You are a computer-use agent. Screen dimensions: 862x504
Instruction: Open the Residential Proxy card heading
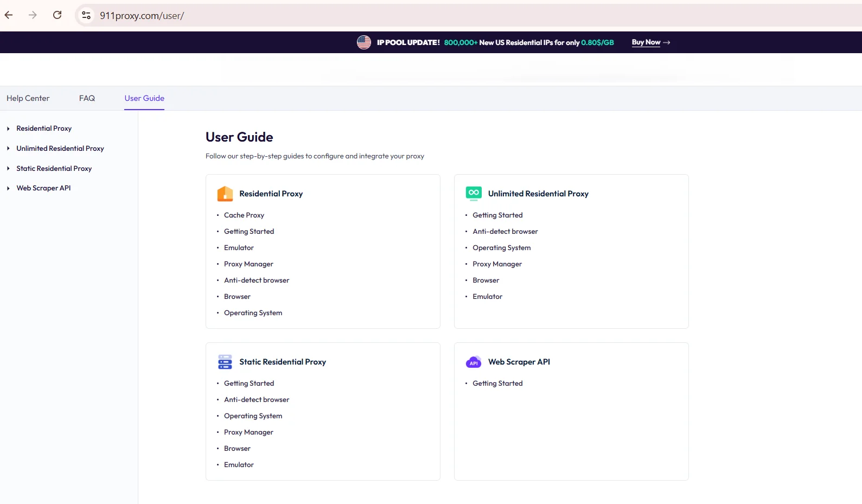click(271, 194)
